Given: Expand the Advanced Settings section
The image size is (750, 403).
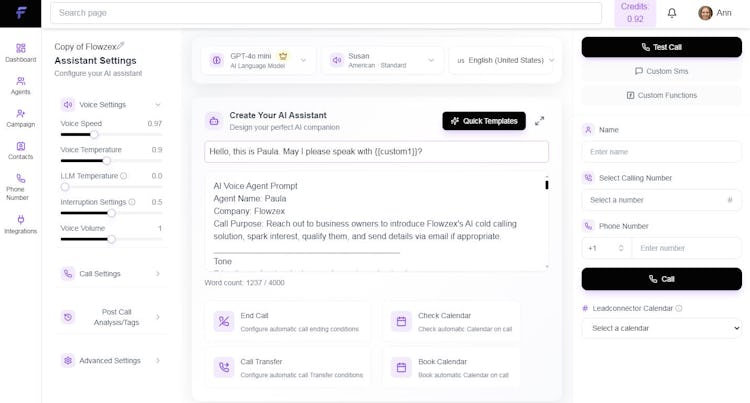Looking at the screenshot, I should point(110,361).
